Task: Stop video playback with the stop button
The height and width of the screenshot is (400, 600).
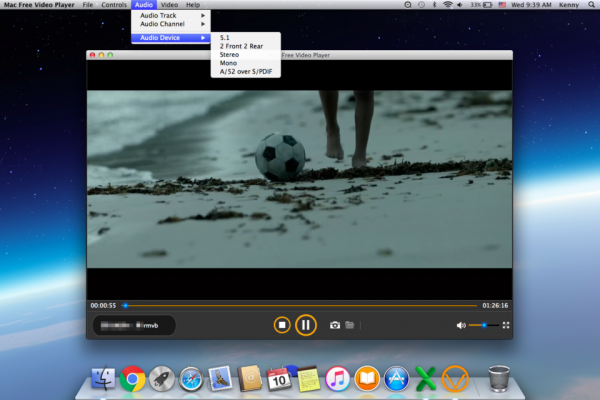Action: click(282, 325)
